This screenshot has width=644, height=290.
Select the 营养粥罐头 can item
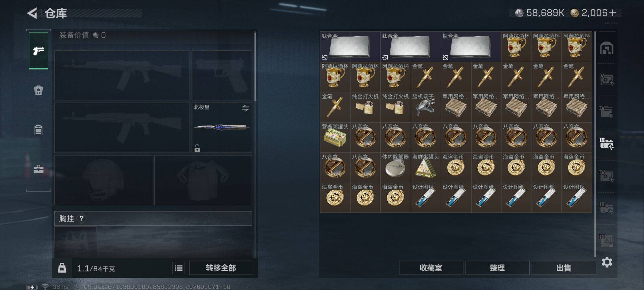(x=335, y=137)
